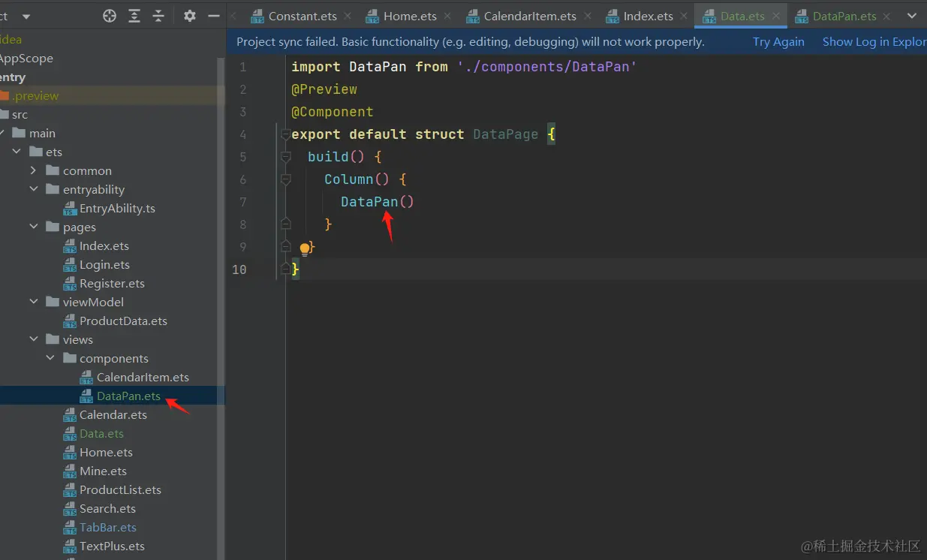The width and height of the screenshot is (927, 560).
Task: Fold the struct DataPage code block
Action: pos(285,134)
